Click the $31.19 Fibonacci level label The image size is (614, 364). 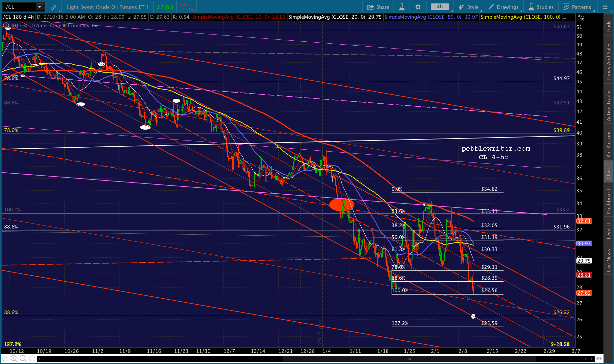[489, 237]
